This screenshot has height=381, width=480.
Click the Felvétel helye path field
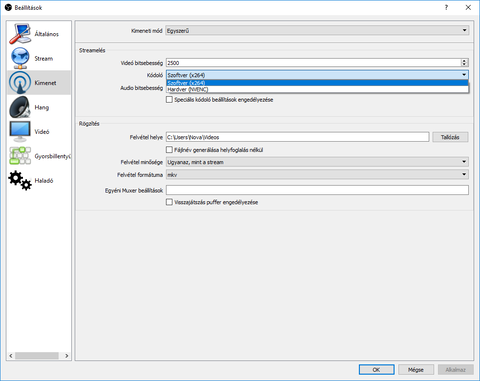(x=297, y=137)
